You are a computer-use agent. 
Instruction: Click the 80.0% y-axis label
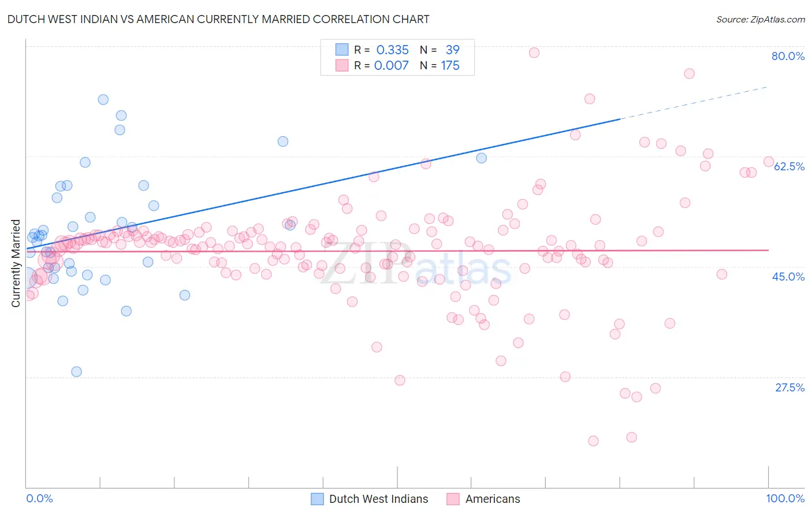(788, 56)
